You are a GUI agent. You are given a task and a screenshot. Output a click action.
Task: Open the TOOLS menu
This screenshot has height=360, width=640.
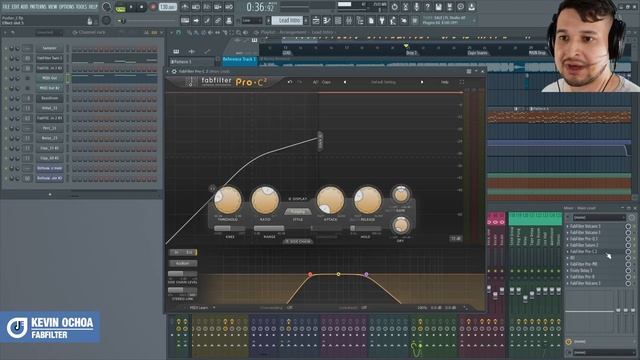click(x=82, y=7)
